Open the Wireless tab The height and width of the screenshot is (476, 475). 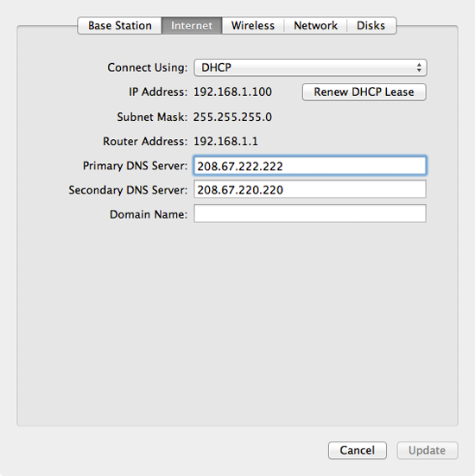coord(253,26)
